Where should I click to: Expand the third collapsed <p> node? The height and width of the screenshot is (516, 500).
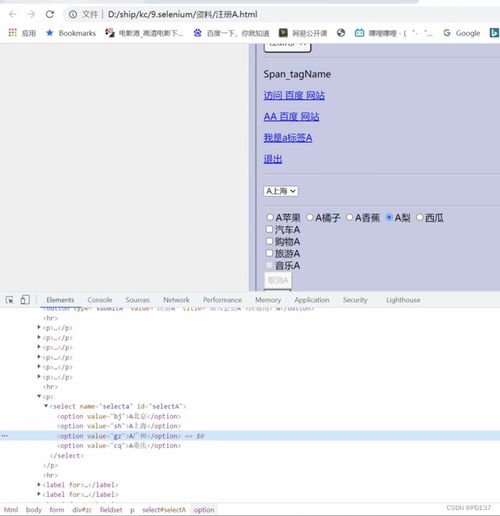39,347
